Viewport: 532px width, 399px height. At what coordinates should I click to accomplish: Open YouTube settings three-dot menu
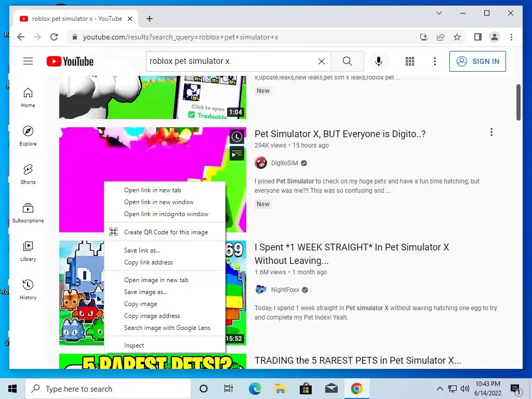[x=435, y=61]
